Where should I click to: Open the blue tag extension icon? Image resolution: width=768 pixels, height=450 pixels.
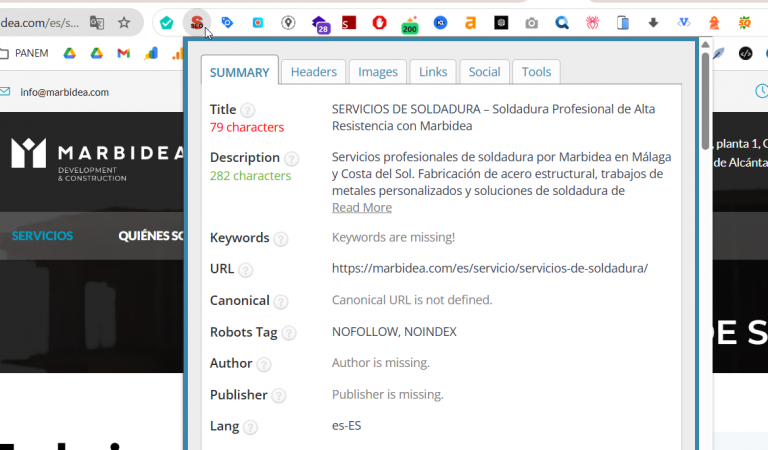(x=227, y=23)
